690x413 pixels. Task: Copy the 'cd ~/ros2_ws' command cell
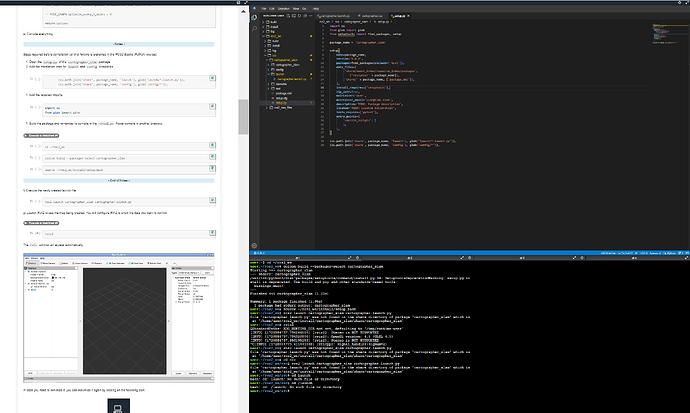212,145
